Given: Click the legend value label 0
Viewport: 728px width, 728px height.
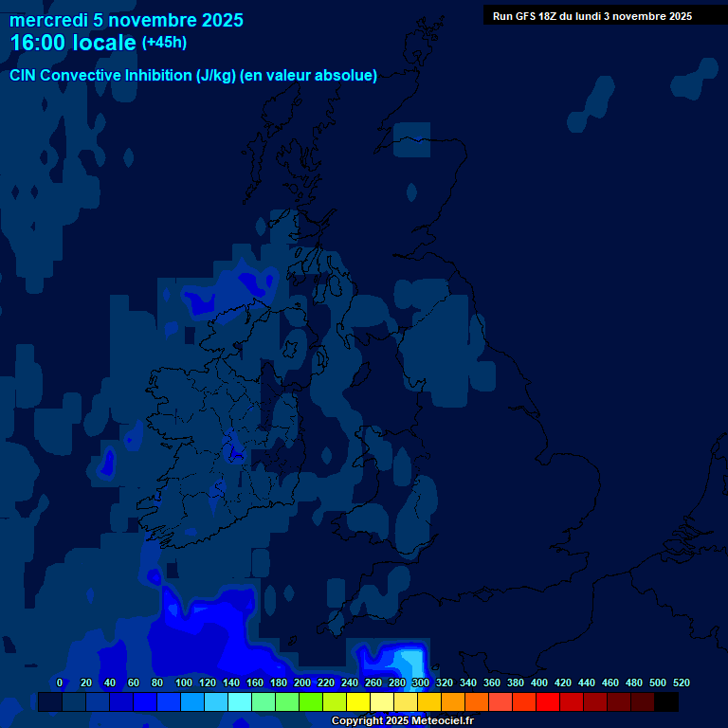Looking at the screenshot, I should pyautogui.click(x=60, y=682).
